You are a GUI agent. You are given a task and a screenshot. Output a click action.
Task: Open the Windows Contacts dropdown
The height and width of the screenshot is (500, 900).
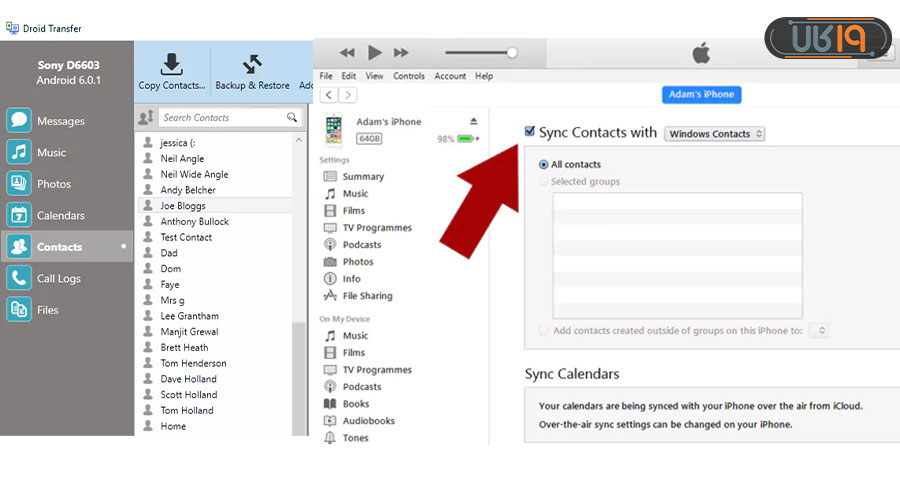[715, 134]
